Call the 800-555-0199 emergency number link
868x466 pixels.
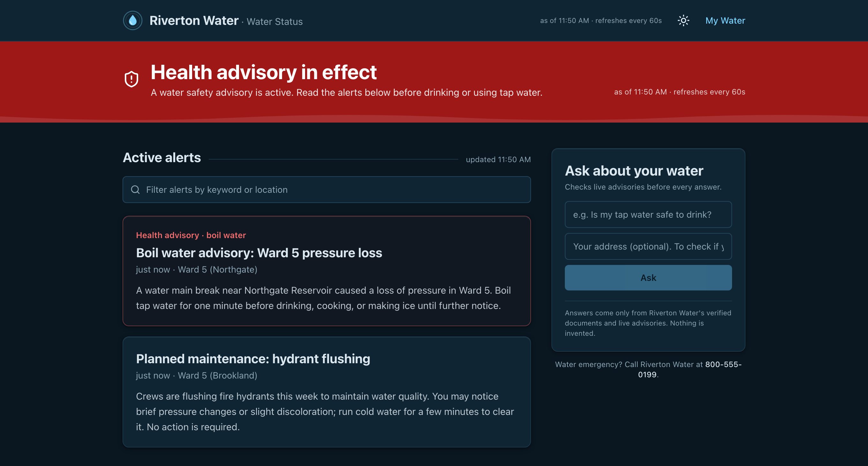[689, 369]
